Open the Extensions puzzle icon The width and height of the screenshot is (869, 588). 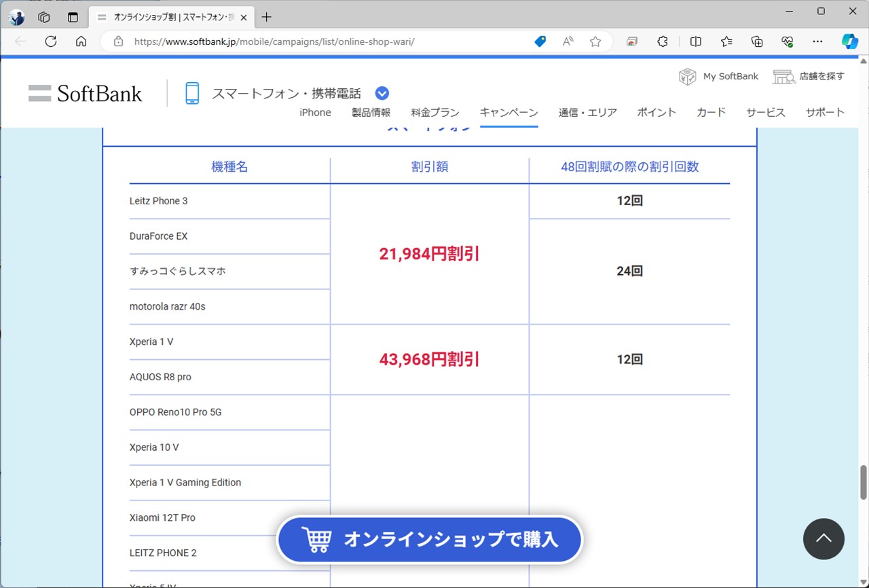pyautogui.click(x=663, y=41)
